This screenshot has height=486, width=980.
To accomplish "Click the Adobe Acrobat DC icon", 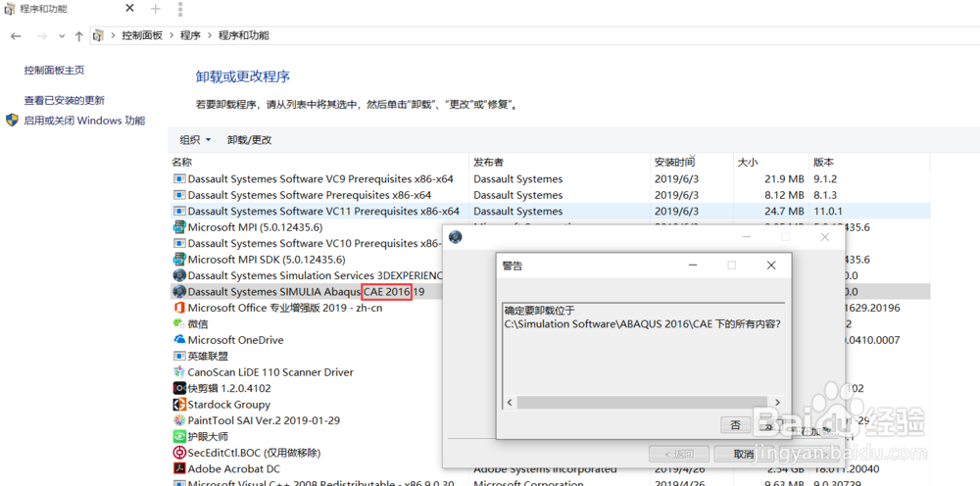I will [179, 468].
